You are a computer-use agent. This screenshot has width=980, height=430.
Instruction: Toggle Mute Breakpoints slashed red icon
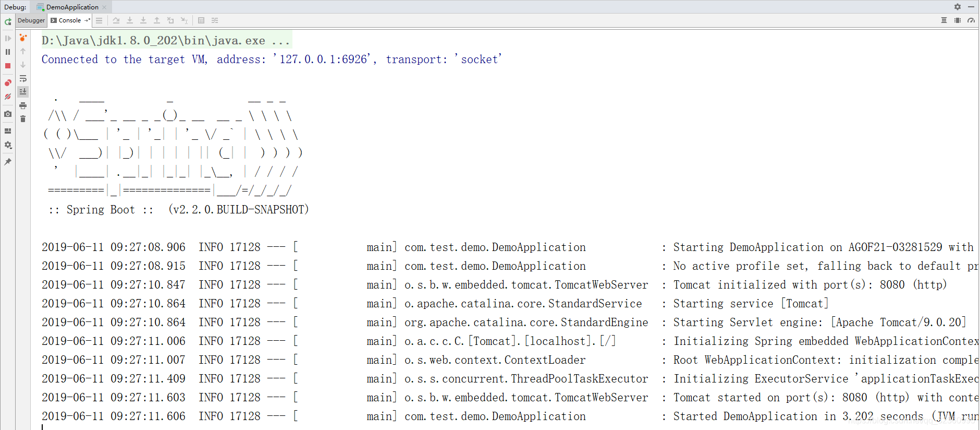pos(8,97)
